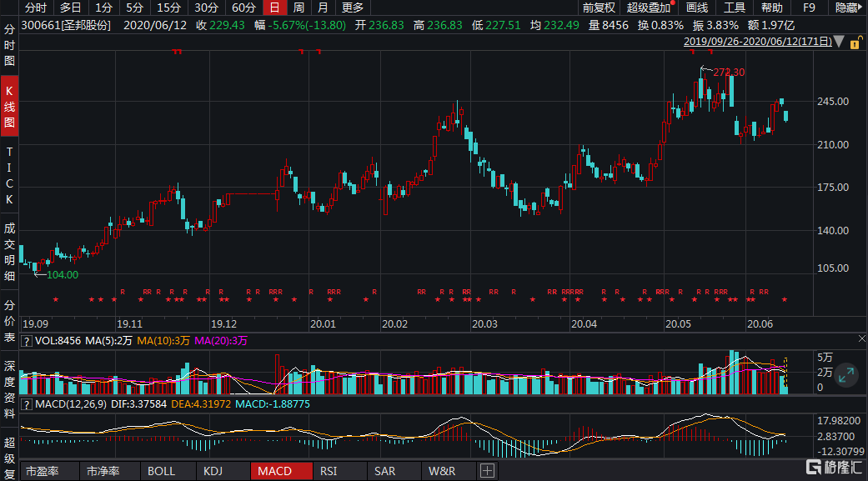Select the 60分 interval tab
The image size is (868, 481).
coord(243,8)
